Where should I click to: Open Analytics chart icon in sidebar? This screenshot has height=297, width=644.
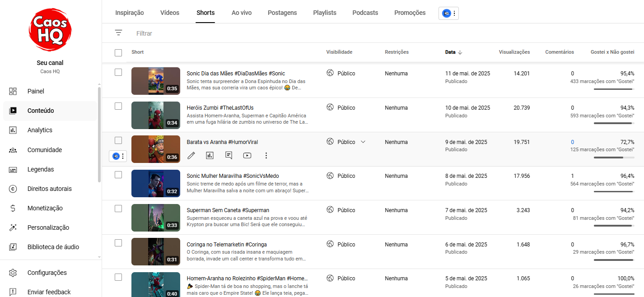[x=13, y=130]
